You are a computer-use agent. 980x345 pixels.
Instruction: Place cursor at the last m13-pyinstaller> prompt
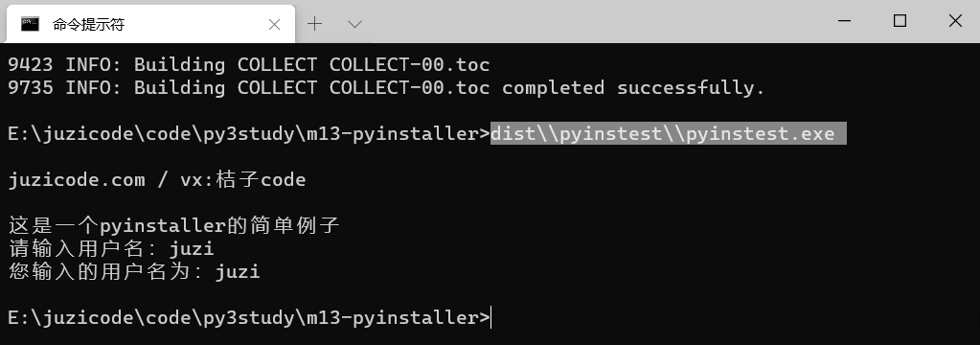pyautogui.click(x=491, y=317)
